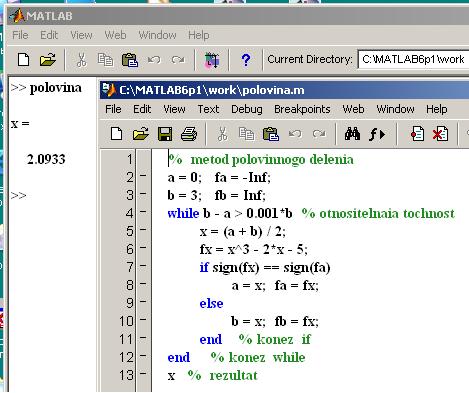Open the Text menu in the editor
The width and height of the screenshot is (469, 393).
point(208,109)
